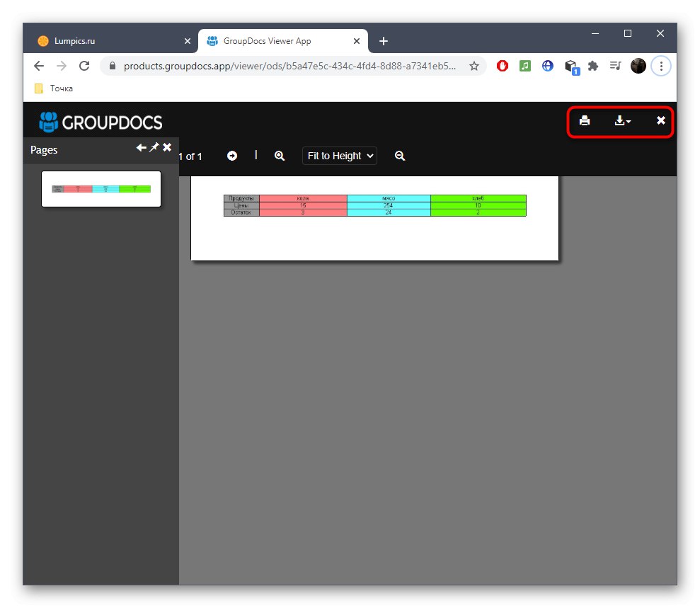Collapse the Pages panel with the left arrow
The height and width of the screenshot is (608, 700).
(x=141, y=147)
